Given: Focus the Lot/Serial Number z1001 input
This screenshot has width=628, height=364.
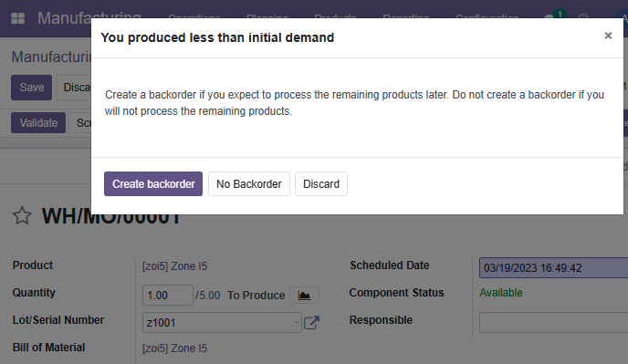Looking at the screenshot, I should point(217,322).
